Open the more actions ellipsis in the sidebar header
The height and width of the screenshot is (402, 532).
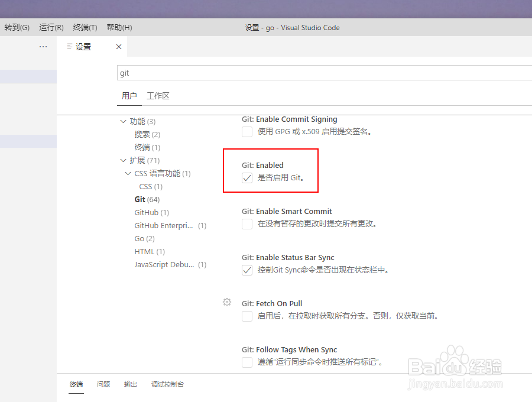click(x=43, y=47)
